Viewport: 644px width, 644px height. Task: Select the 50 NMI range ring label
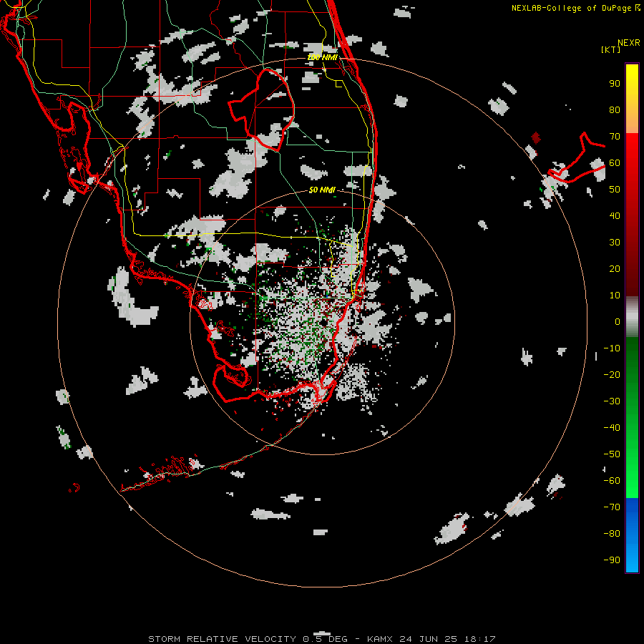coord(322,190)
